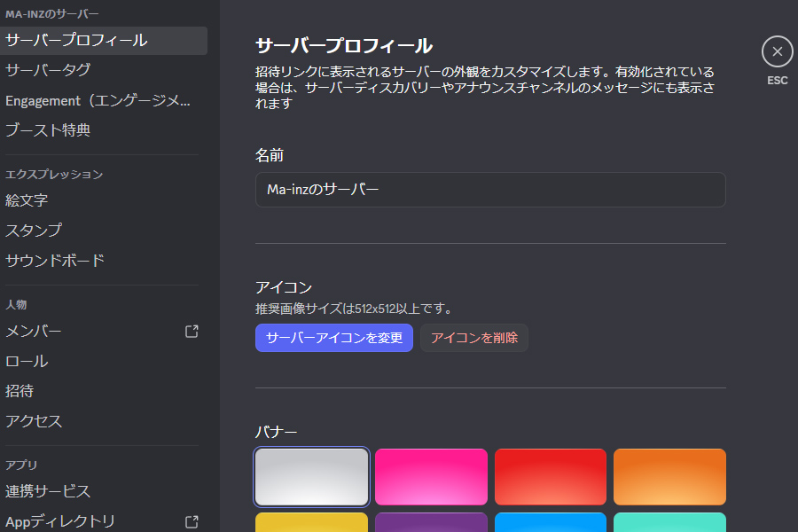The image size is (798, 532).
Task: Select the red banner color swatch
Action: 550,476
